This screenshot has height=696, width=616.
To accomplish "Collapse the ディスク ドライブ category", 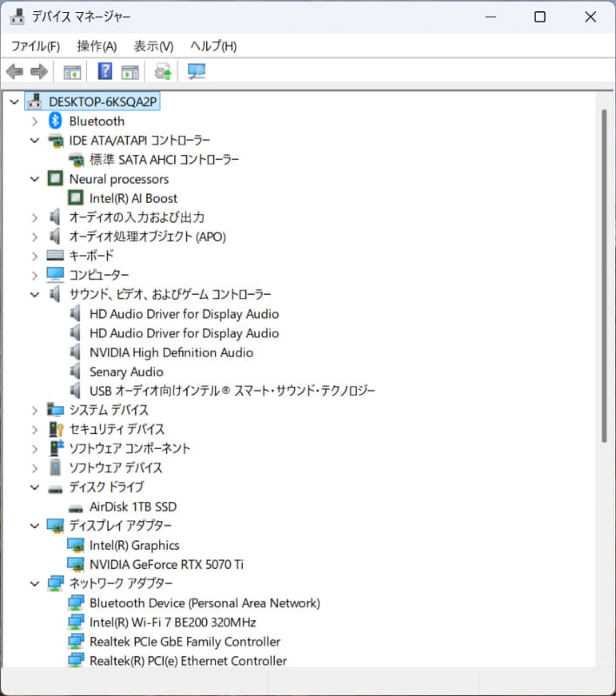I will coord(35,487).
